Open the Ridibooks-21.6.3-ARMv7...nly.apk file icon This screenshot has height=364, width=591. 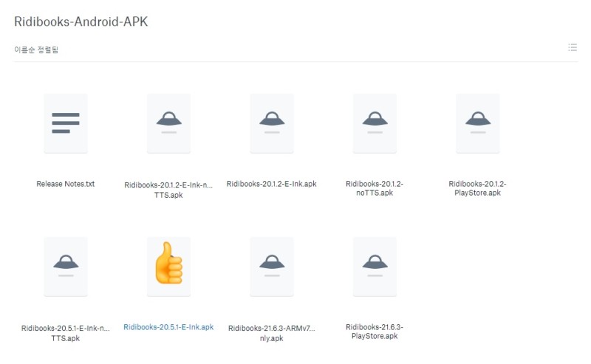click(272, 267)
